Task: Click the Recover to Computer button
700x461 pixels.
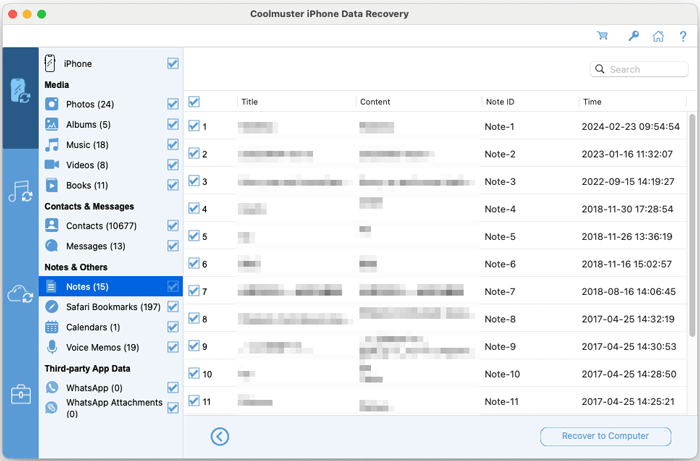Action: click(606, 436)
